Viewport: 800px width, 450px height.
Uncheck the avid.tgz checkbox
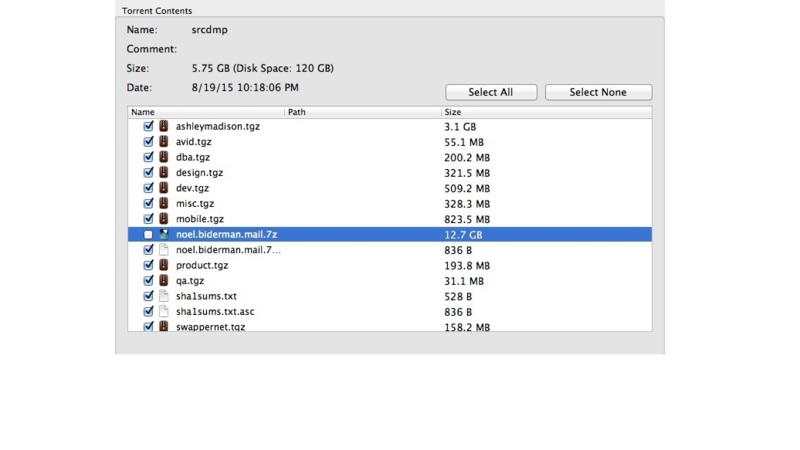tap(148, 141)
